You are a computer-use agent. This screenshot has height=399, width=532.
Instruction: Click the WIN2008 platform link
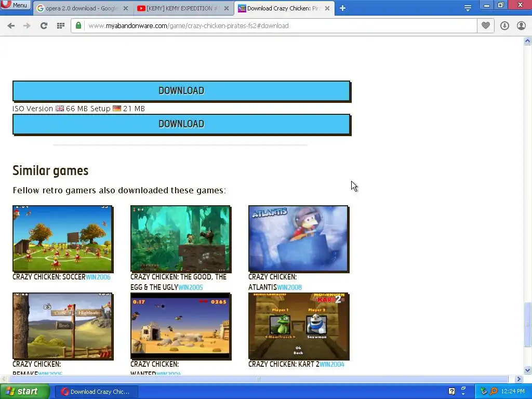pos(289,287)
